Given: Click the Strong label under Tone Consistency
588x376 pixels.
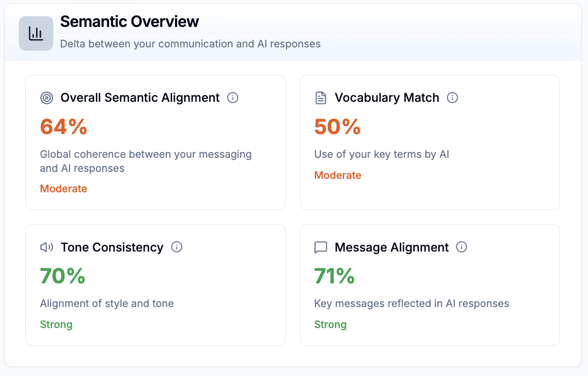Looking at the screenshot, I should [x=56, y=324].
